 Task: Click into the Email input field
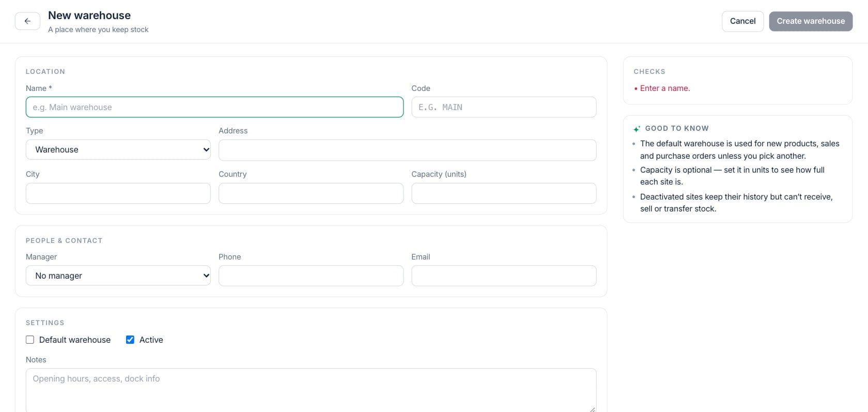tap(504, 276)
